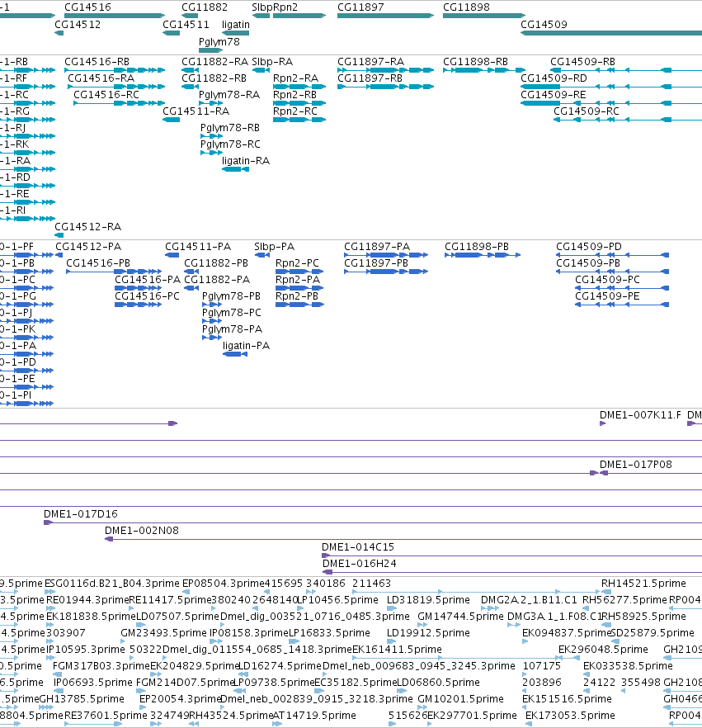Image resolution: width=702 pixels, height=728 pixels.
Task: Open protein CG14509-PD
Action: 589,247
